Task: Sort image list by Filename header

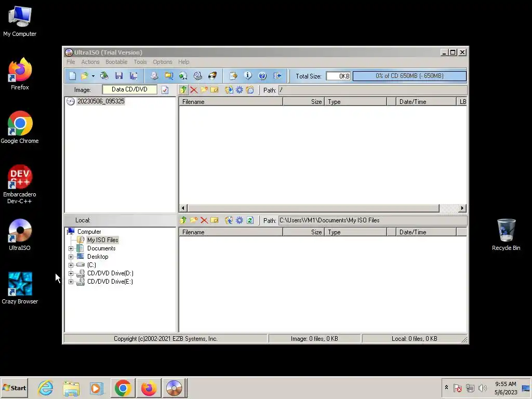Action: coord(231,102)
